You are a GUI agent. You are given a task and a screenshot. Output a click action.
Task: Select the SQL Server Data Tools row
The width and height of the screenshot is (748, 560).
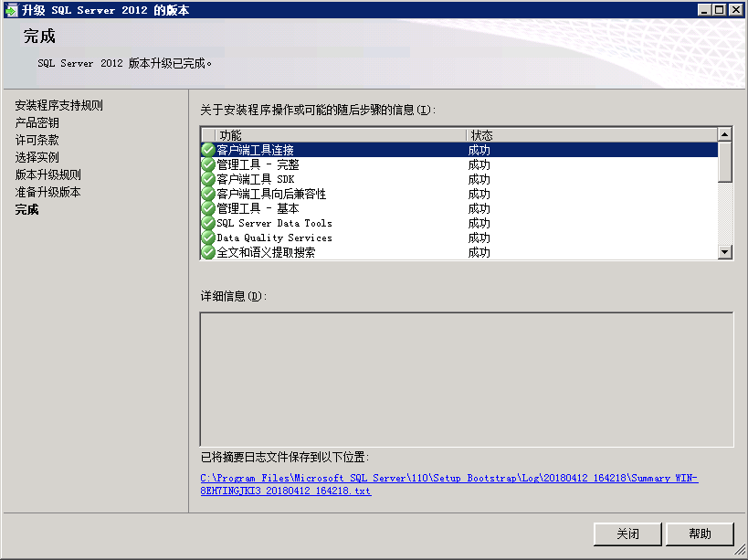click(459, 223)
